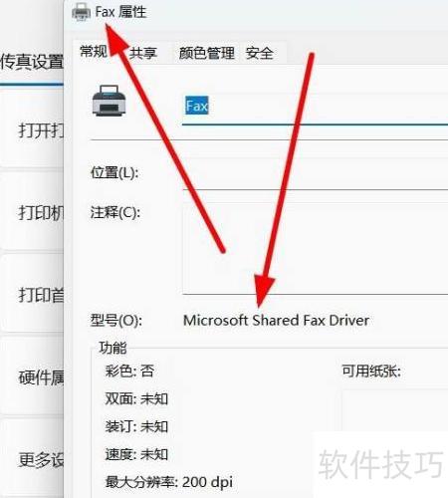Select the 颜色管理 tab
Image resolution: width=448 pixels, height=498 pixels.
coord(207,53)
